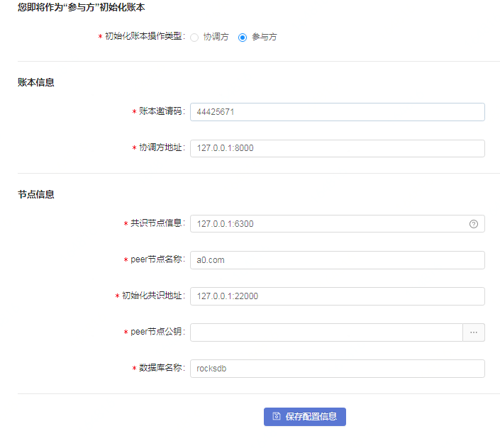Click the 账本信息 section heading
500x448 pixels.
point(36,82)
